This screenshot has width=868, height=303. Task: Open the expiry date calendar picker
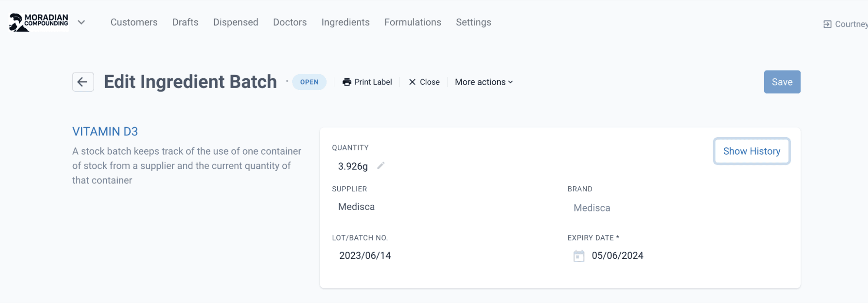[579, 256]
